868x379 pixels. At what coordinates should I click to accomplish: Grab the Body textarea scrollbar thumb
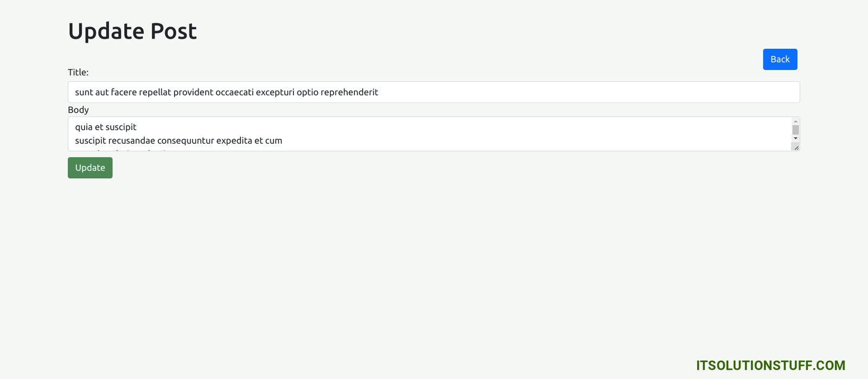[x=795, y=130]
